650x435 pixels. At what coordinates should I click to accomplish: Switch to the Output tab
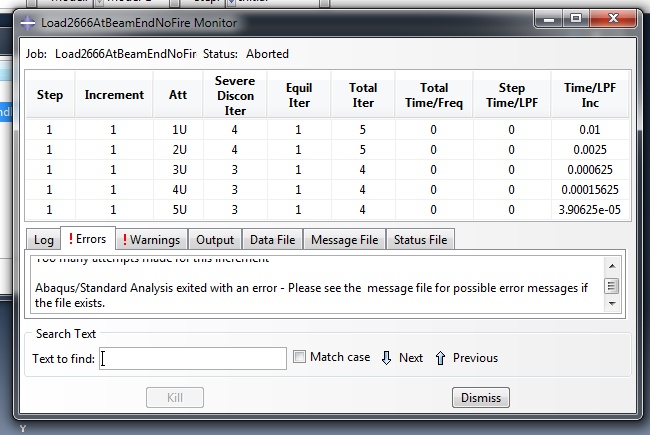pos(214,240)
